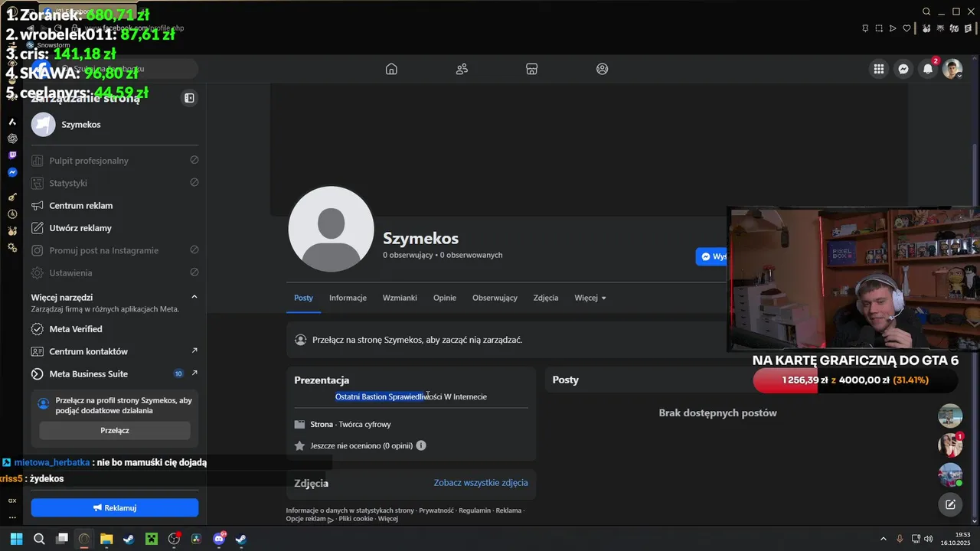Switch to the Wzmianki tab
The width and height of the screenshot is (980, 551).
pyautogui.click(x=400, y=298)
